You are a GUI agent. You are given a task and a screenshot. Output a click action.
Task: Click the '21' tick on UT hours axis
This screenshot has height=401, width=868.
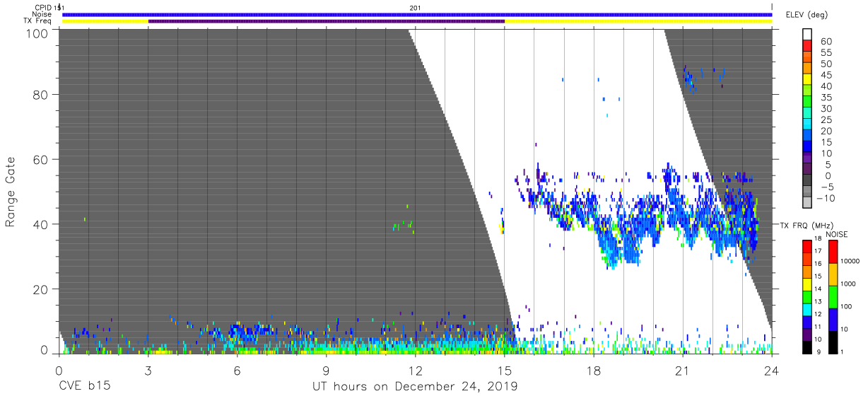point(682,371)
